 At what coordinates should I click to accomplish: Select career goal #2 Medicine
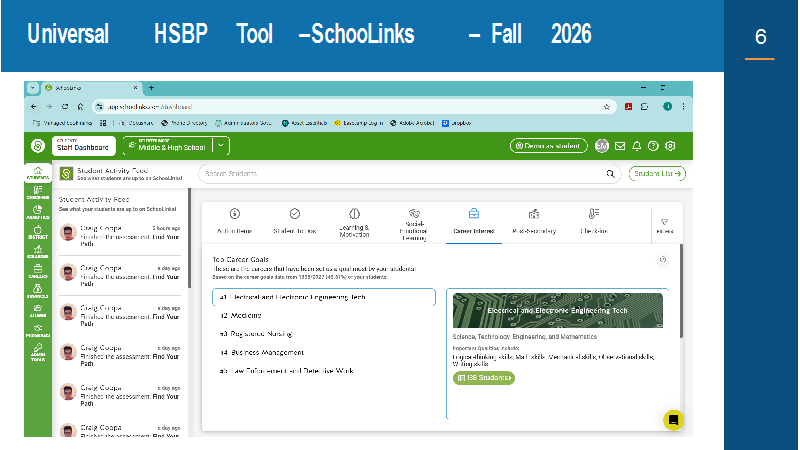(323, 316)
